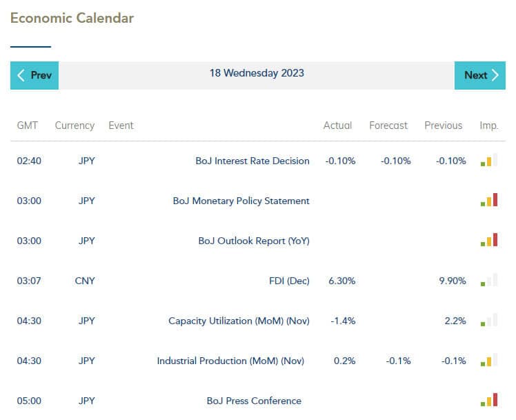Image resolution: width=516 pixels, height=420 pixels.
Task: Select the BoJ Outlook Report (YoY) event
Action: 253,241
